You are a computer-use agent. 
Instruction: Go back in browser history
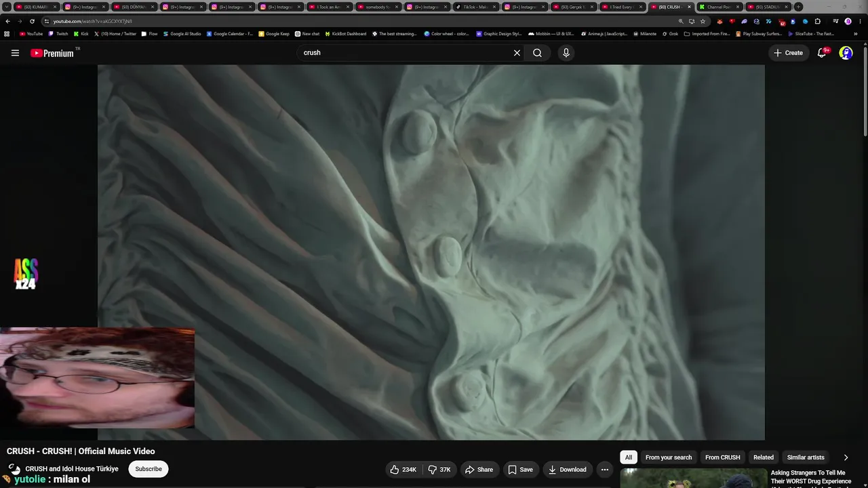(x=7, y=21)
